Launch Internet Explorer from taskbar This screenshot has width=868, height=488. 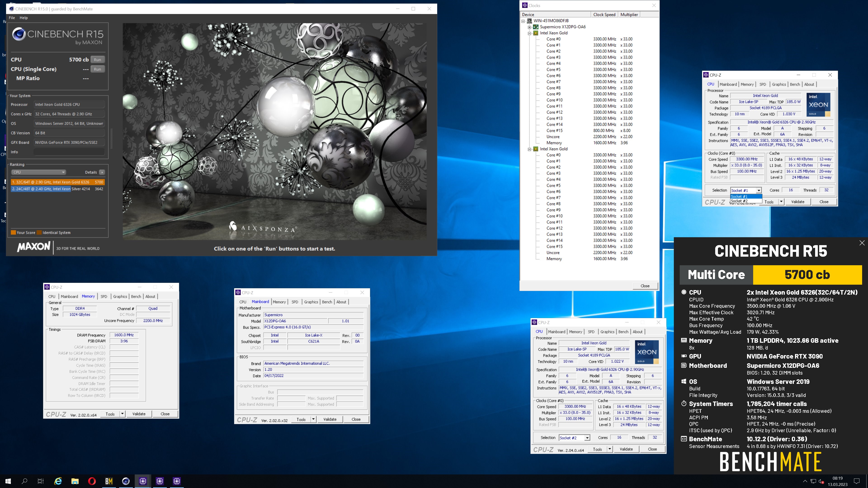coord(58,481)
